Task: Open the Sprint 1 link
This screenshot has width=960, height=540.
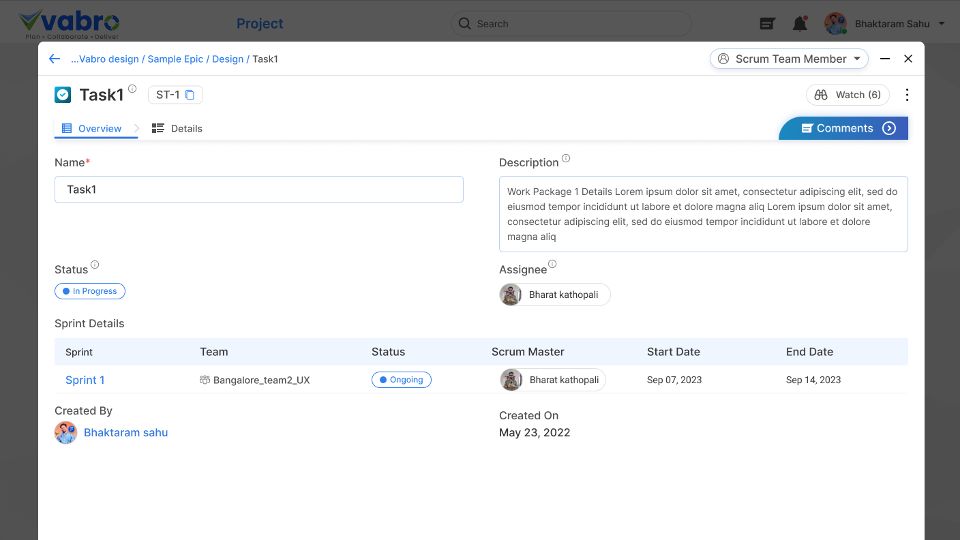Action: [85, 380]
